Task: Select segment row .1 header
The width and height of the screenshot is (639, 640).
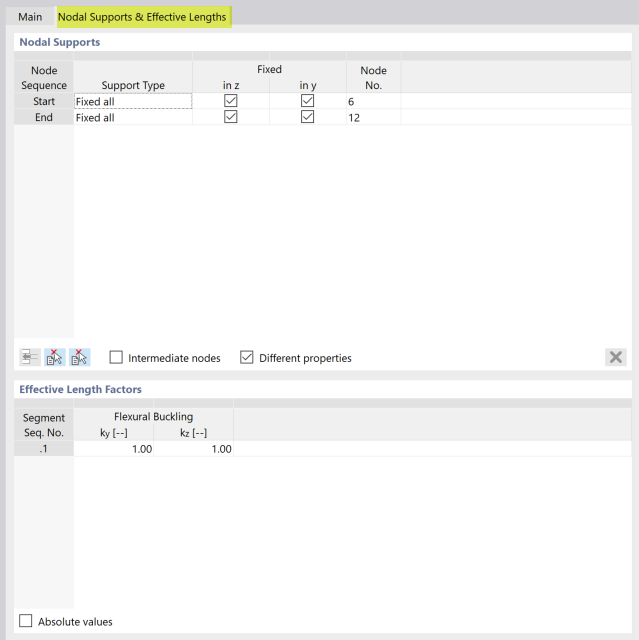Action: (44, 449)
